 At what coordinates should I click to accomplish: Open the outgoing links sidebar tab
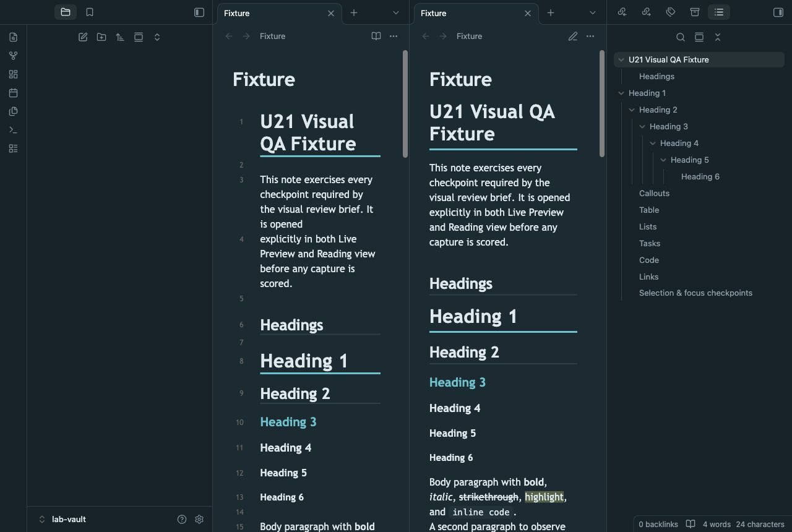tap(646, 12)
